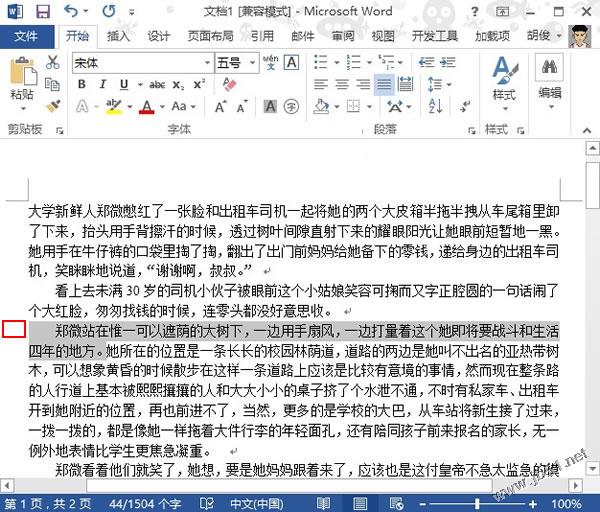Click the Help question mark
This screenshot has height=512, width=600.
coord(475,11)
